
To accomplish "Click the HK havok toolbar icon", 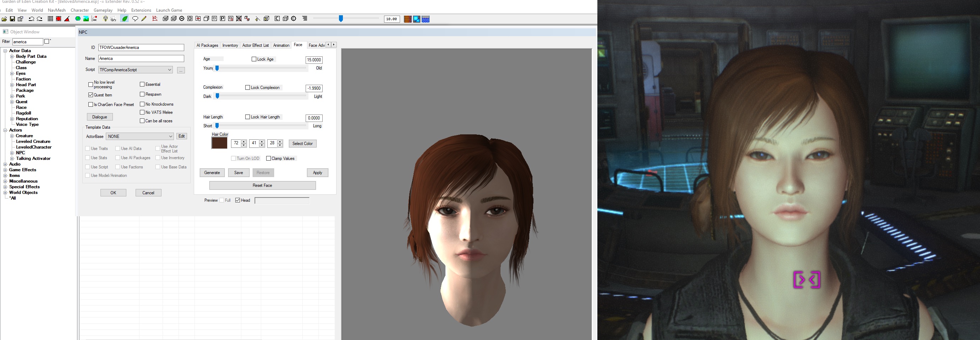I will point(94,19).
